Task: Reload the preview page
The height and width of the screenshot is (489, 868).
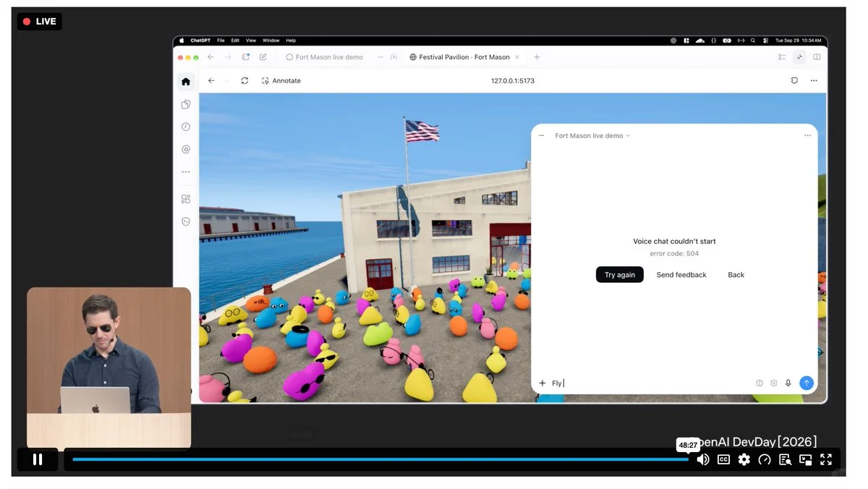Action: click(x=244, y=81)
